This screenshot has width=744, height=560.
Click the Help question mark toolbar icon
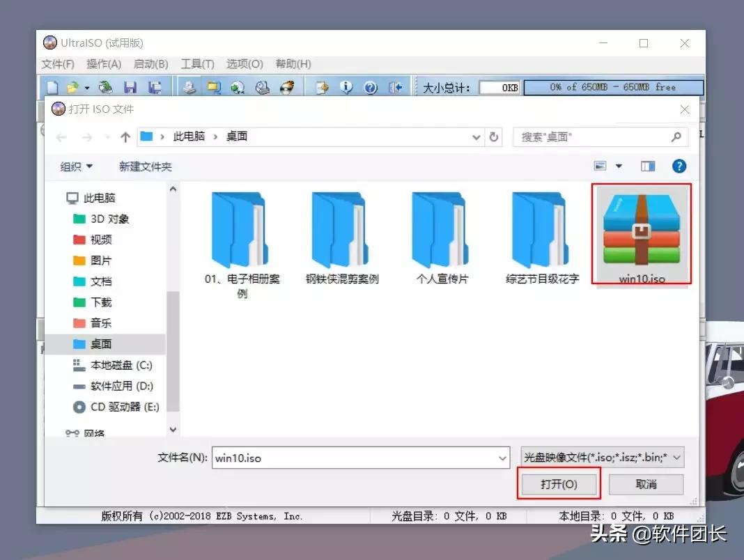[370, 86]
